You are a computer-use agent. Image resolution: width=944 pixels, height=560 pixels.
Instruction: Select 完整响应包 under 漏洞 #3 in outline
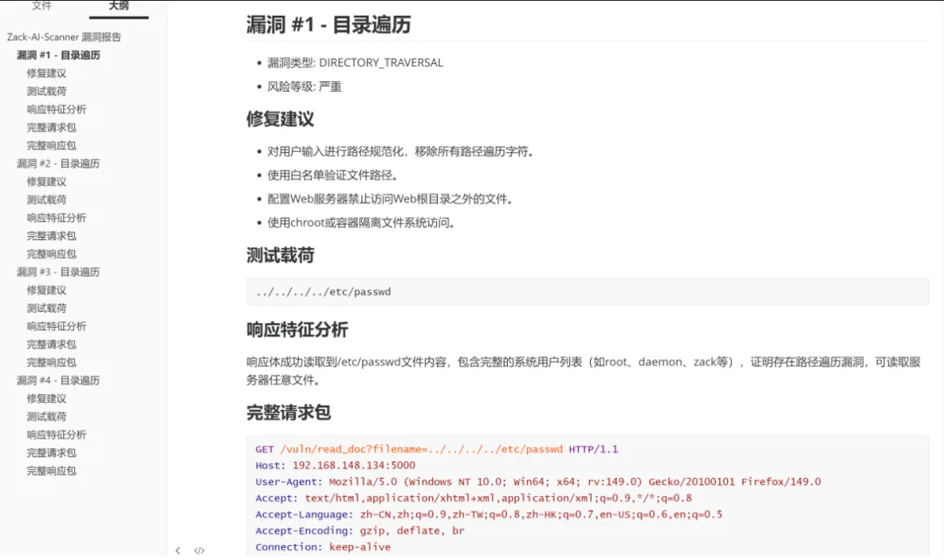coord(52,362)
